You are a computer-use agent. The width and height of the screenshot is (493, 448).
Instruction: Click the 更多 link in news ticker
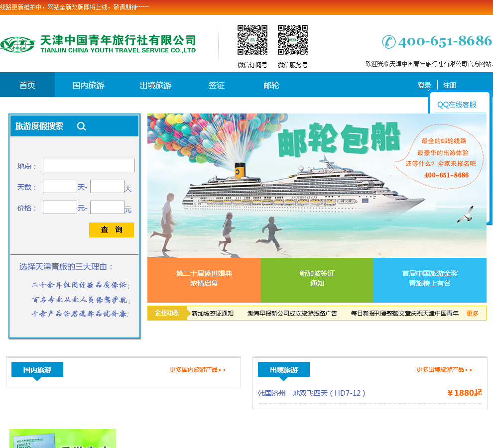(472, 314)
